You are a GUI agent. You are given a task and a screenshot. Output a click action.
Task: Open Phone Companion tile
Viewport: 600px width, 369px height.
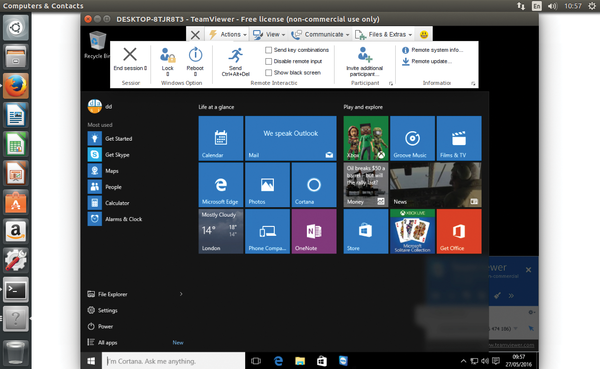click(267, 231)
